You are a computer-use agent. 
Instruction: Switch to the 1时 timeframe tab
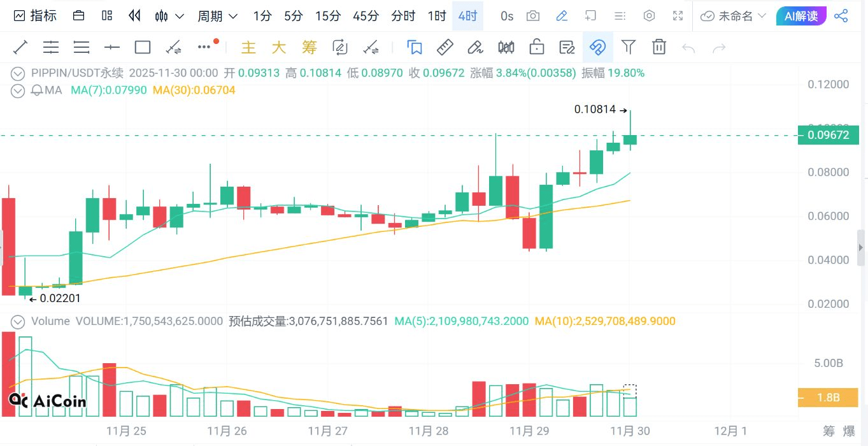[437, 16]
